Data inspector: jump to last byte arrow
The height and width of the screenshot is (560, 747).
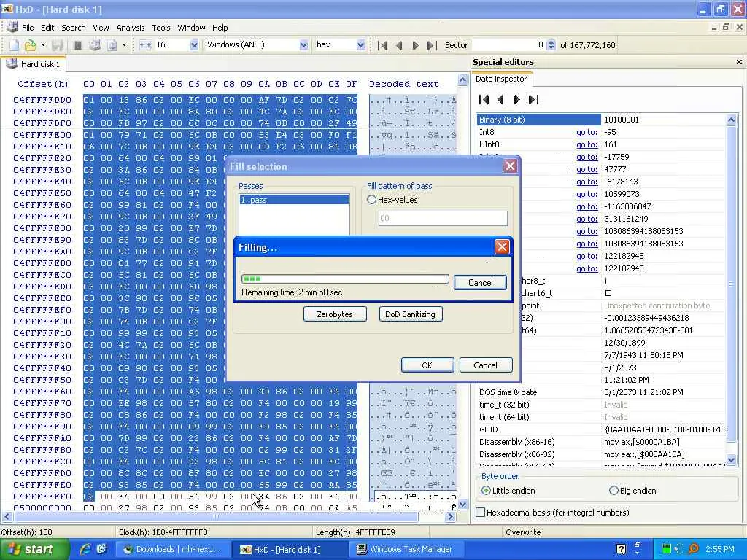click(x=533, y=99)
